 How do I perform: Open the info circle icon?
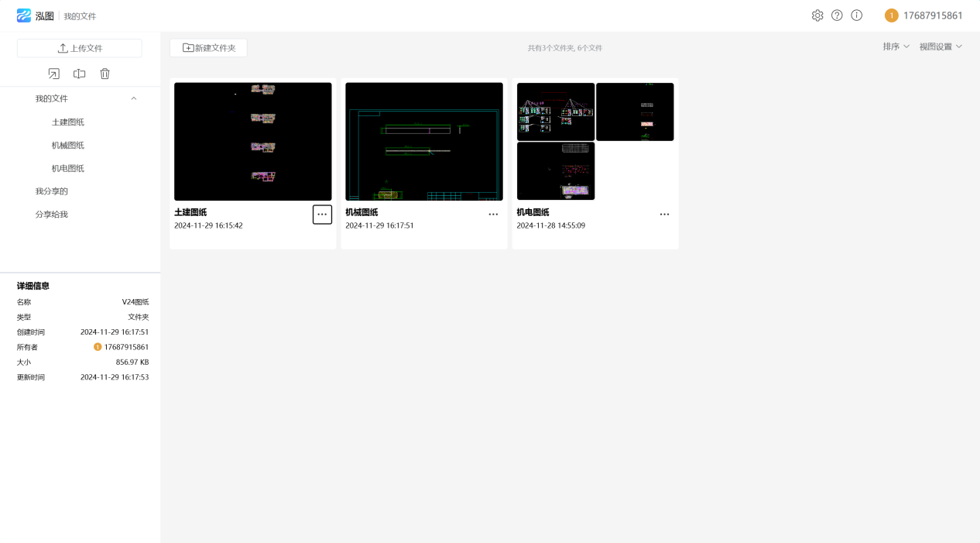click(x=856, y=15)
